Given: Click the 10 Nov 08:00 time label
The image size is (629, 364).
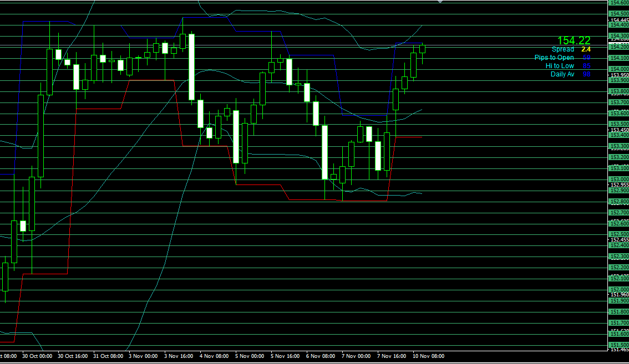Looking at the screenshot, I should pyautogui.click(x=428, y=356).
